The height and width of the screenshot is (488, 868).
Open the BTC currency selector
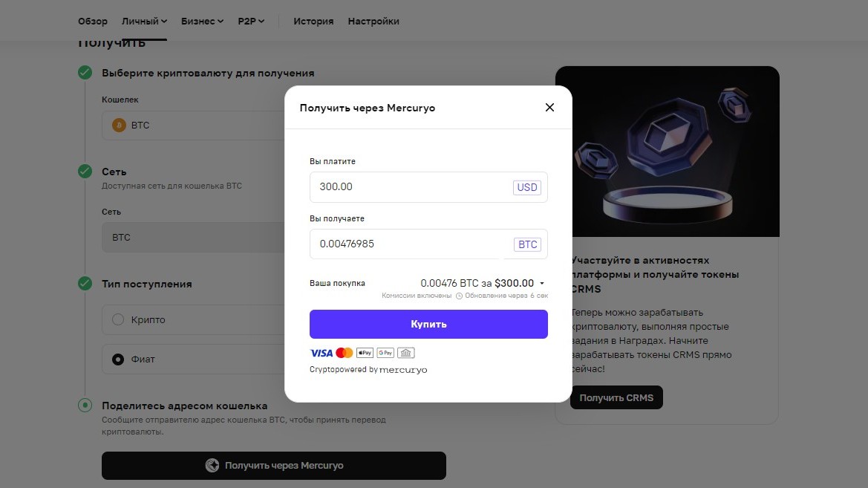[x=527, y=244]
